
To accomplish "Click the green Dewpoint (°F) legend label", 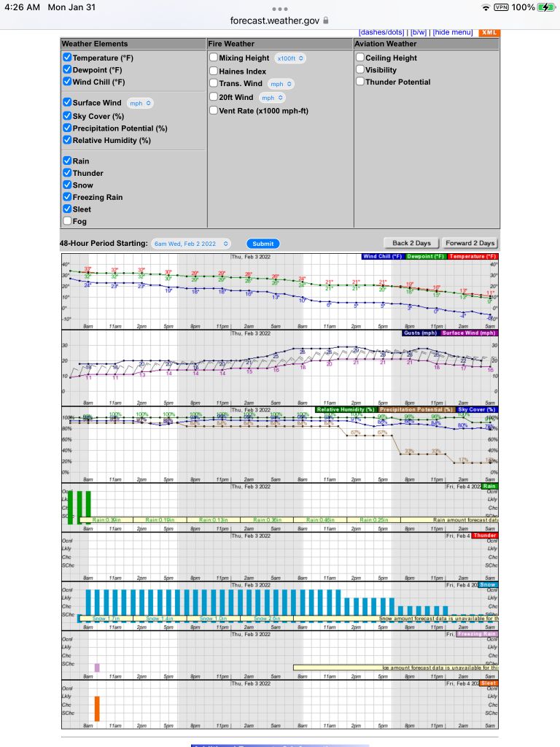I will click(425, 256).
